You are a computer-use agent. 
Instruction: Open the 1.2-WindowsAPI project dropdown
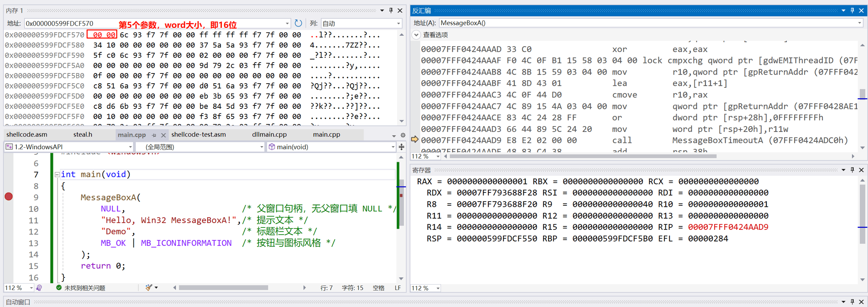point(130,147)
